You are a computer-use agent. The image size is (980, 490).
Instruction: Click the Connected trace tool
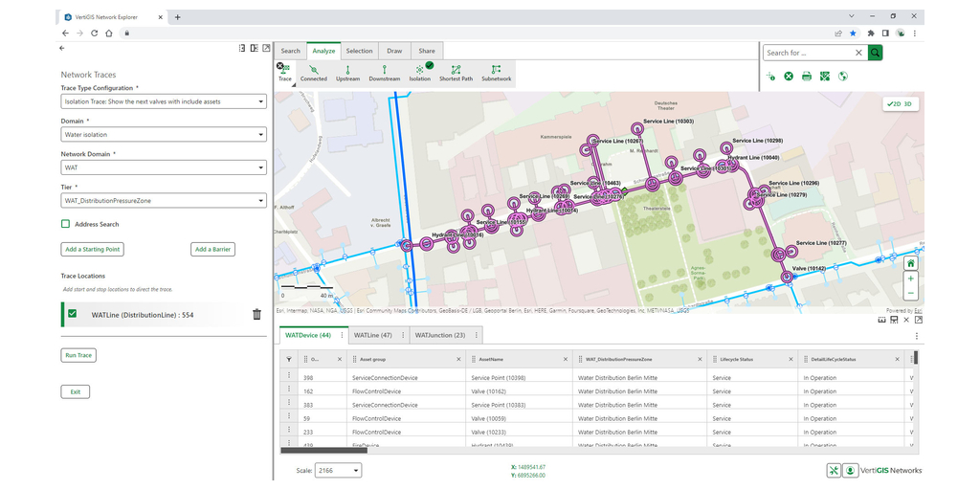click(313, 73)
